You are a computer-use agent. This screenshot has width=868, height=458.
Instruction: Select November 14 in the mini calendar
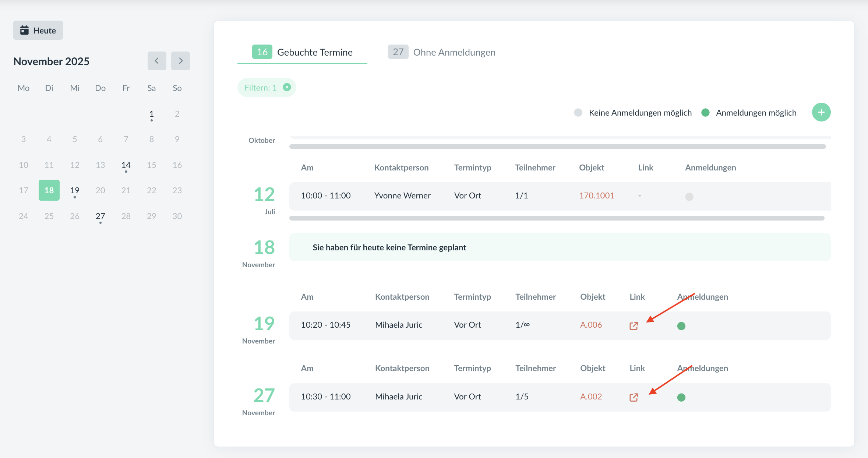[x=126, y=165]
